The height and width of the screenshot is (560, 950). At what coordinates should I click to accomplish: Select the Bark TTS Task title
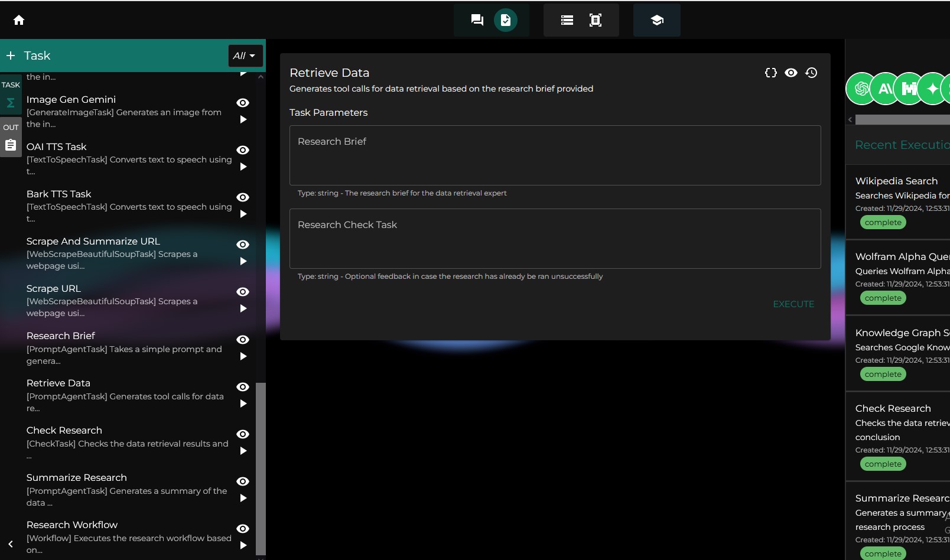click(59, 194)
